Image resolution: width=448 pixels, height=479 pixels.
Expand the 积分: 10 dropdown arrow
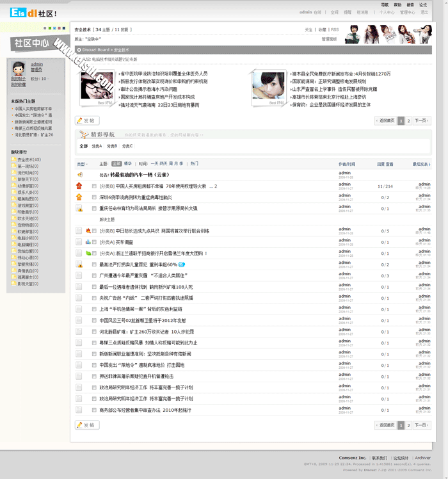48,79
